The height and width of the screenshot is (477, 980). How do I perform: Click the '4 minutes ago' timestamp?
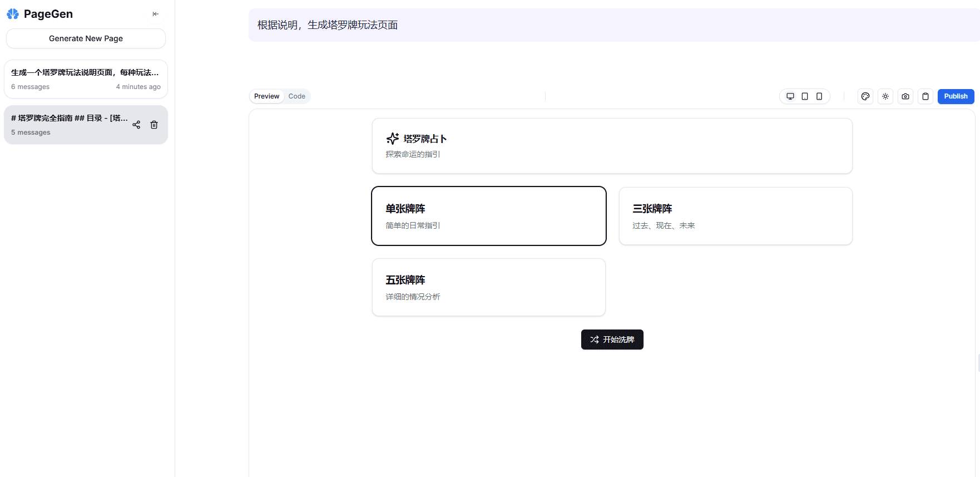pos(138,87)
